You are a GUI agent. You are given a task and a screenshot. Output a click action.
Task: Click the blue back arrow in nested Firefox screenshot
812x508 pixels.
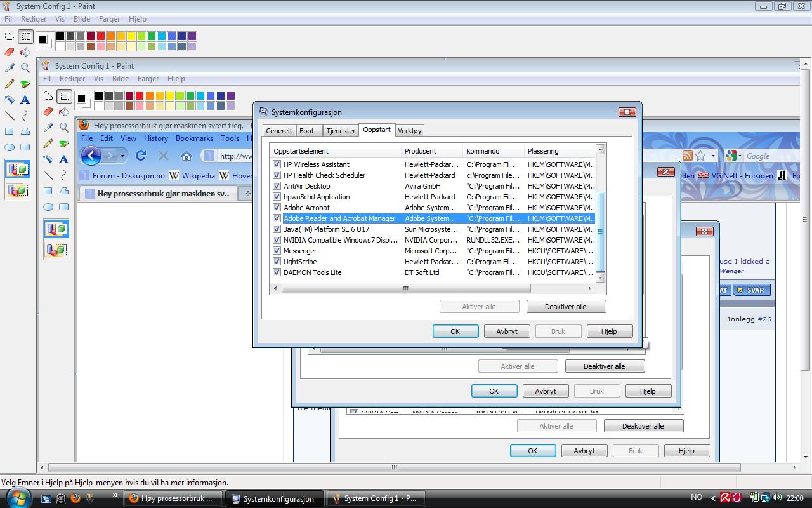(91, 156)
